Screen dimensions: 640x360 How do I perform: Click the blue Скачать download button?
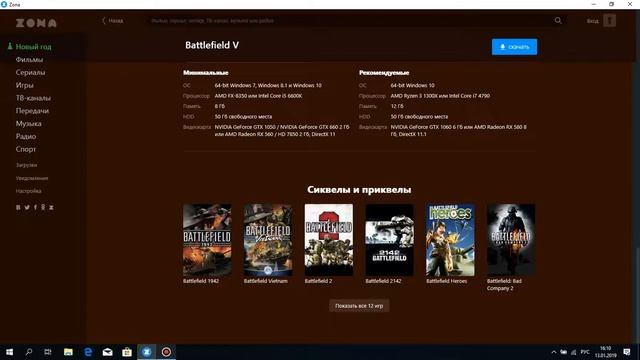click(x=514, y=47)
